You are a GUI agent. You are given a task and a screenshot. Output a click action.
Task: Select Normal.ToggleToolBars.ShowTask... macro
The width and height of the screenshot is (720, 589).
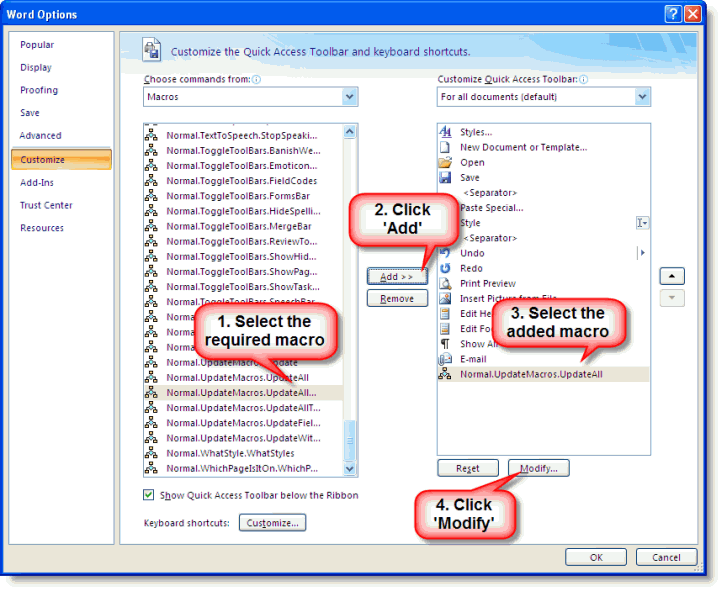pyautogui.click(x=244, y=286)
